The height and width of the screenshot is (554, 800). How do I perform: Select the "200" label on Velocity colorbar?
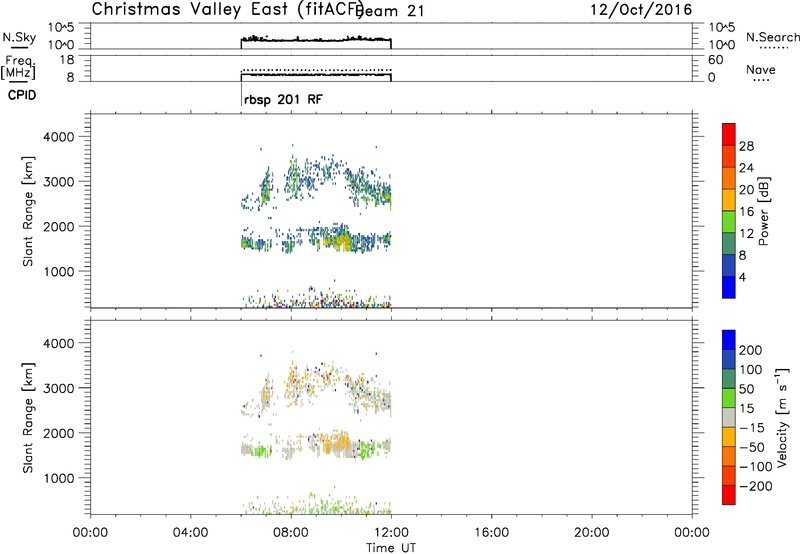coord(751,350)
